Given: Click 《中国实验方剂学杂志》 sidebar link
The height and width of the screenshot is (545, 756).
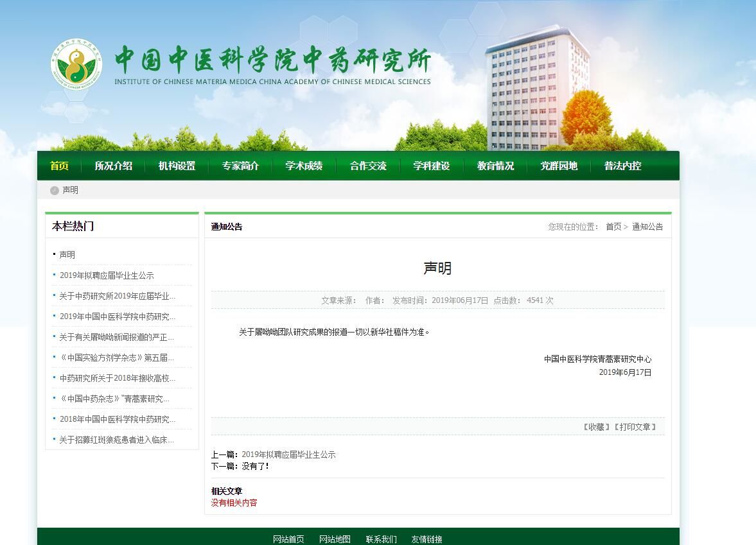Looking at the screenshot, I should coord(116,358).
